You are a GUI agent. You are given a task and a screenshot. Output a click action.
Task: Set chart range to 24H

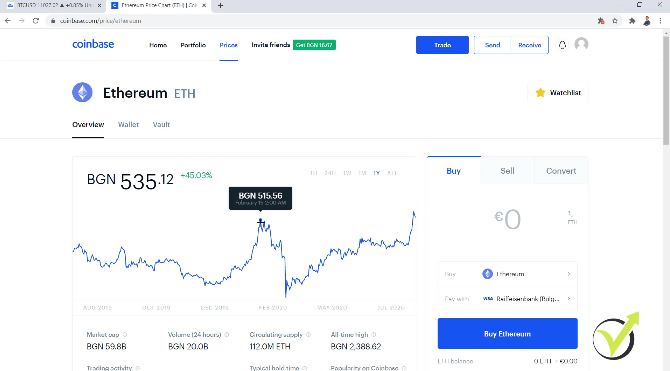tap(329, 173)
